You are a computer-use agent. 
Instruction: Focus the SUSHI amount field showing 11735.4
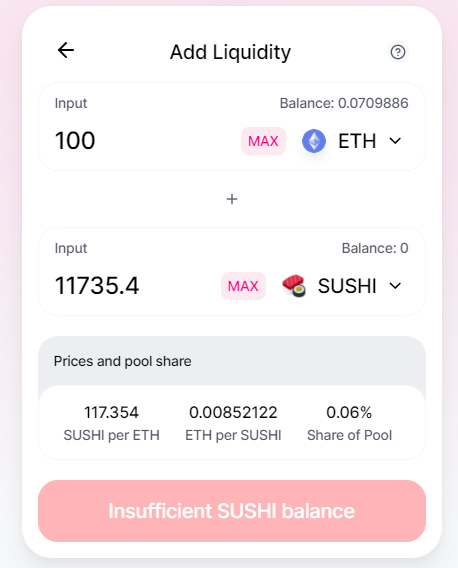[x=134, y=285]
